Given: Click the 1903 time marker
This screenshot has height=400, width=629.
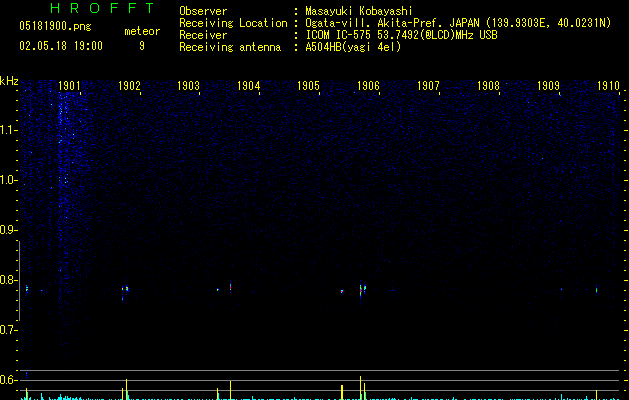Looking at the screenshot, I should click(x=189, y=86).
